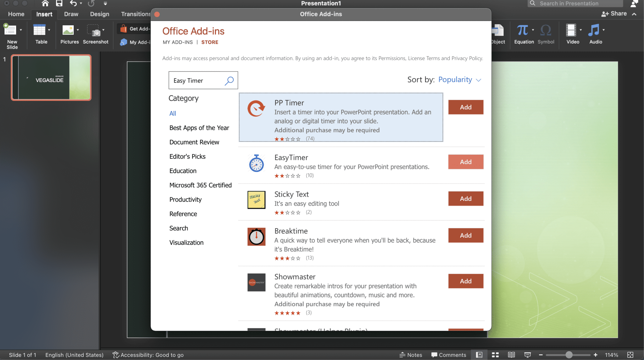Add PP Timer add-in
The image size is (644, 360).
click(x=466, y=107)
